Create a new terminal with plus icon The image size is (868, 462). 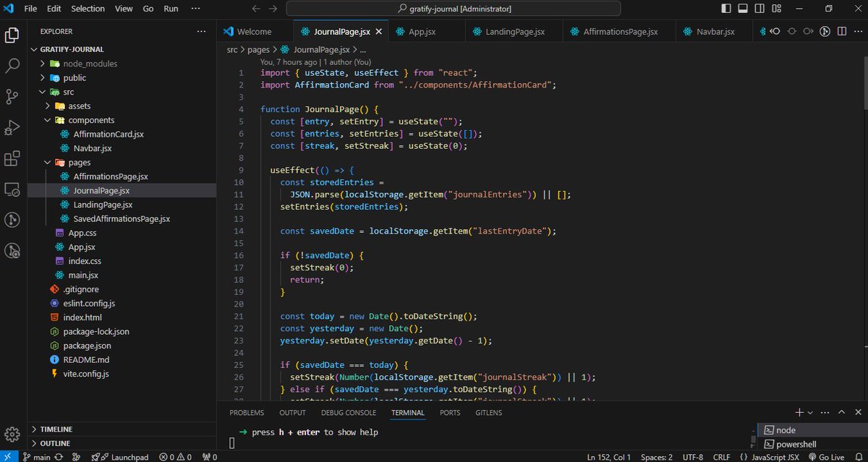pos(799,412)
